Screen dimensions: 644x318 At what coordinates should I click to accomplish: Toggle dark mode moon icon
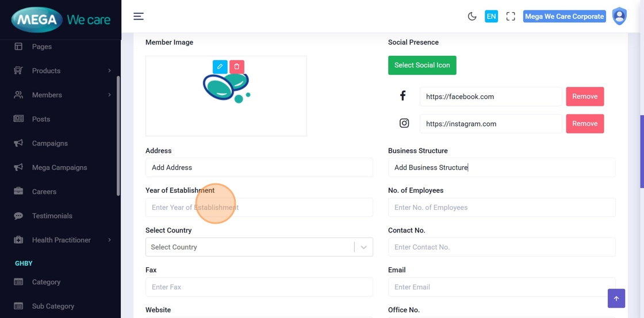tap(472, 17)
